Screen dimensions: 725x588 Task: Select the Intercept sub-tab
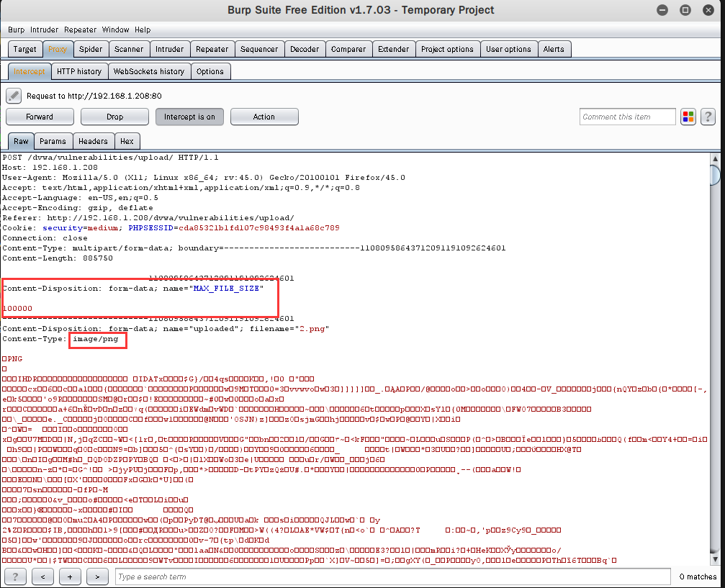pos(29,71)
